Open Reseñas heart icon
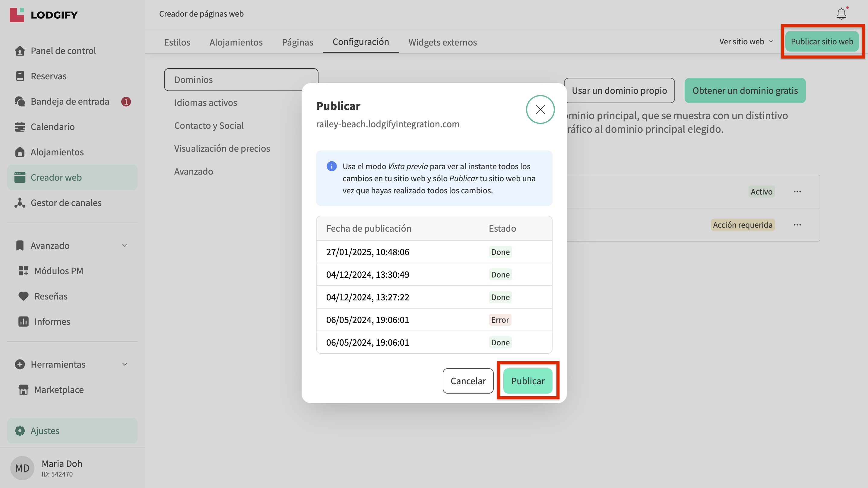 23,296
